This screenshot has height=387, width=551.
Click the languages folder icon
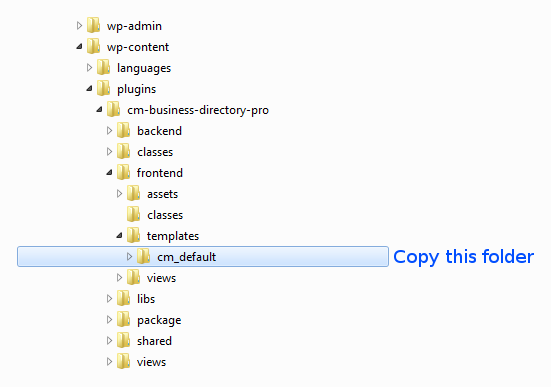tap(104, 67)
